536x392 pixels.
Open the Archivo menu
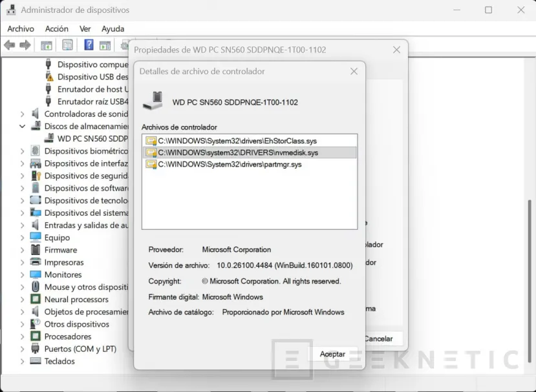click(x=21, y=28)
